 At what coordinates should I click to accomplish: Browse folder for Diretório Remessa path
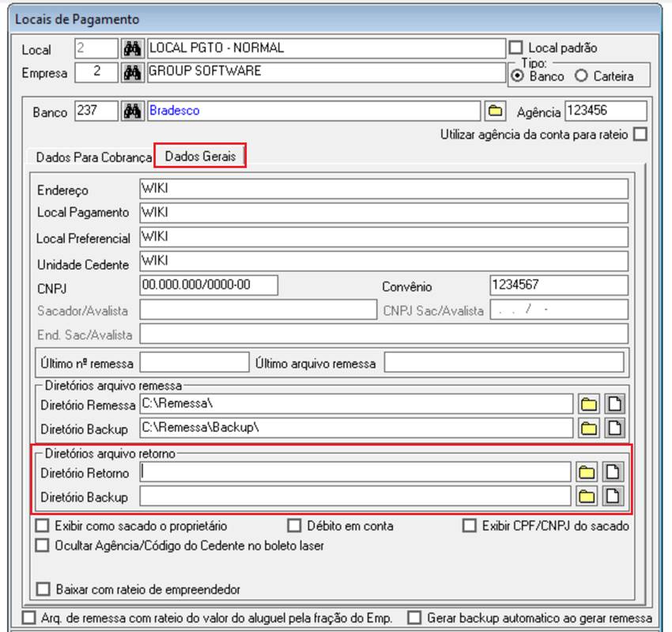(589, 404)
